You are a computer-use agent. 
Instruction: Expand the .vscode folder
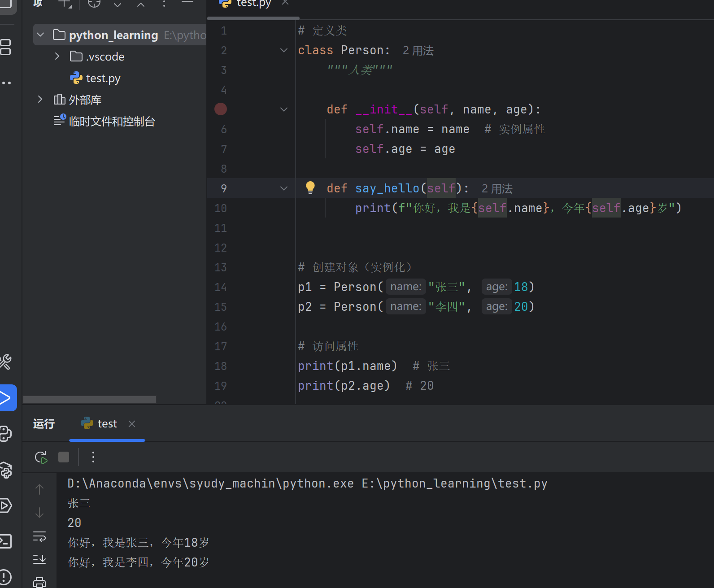point(57,56)
